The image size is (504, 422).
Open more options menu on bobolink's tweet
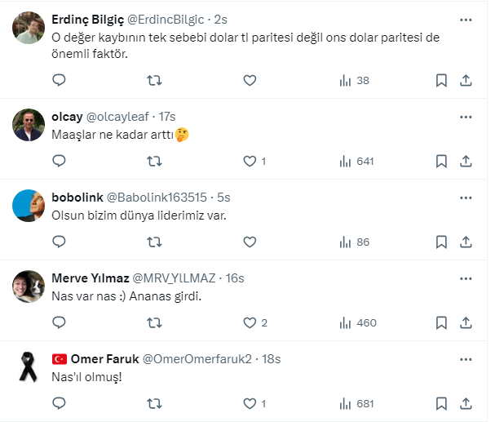466,198
